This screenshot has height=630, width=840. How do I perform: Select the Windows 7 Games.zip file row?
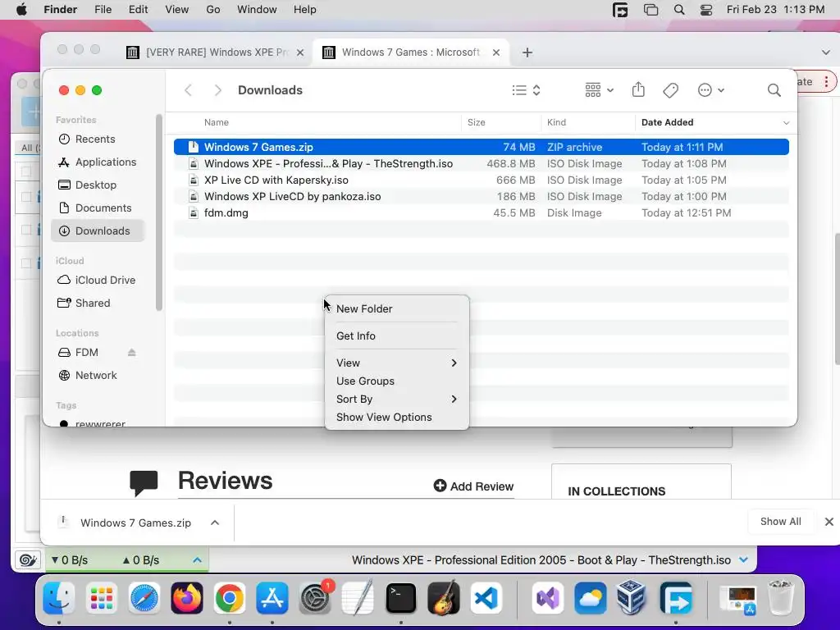pyautogui.click(x=481, y=147)
